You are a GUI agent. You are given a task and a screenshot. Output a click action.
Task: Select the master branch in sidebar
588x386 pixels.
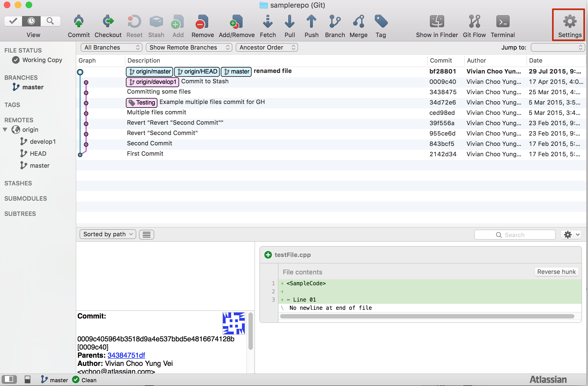[x=33, y=87]
